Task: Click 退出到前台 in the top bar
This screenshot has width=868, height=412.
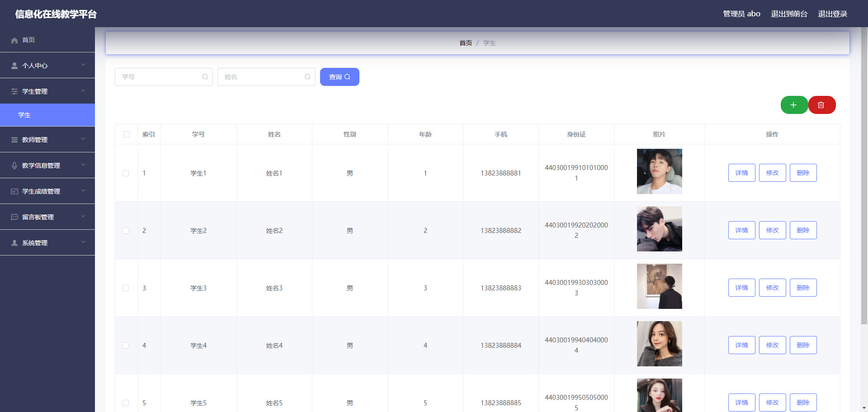Action: pyautogui.click(x=789, y=14)
